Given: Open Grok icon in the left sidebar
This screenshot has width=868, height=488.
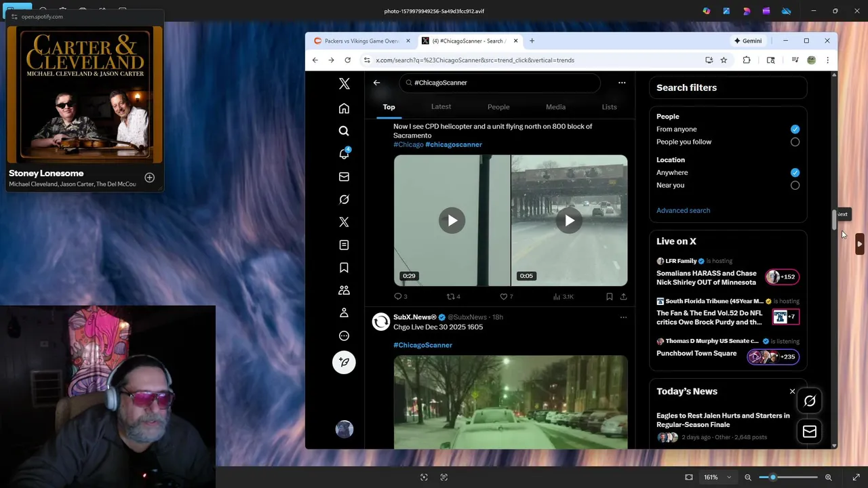Looking at the screenshot, I should click(x=344, y=199).
